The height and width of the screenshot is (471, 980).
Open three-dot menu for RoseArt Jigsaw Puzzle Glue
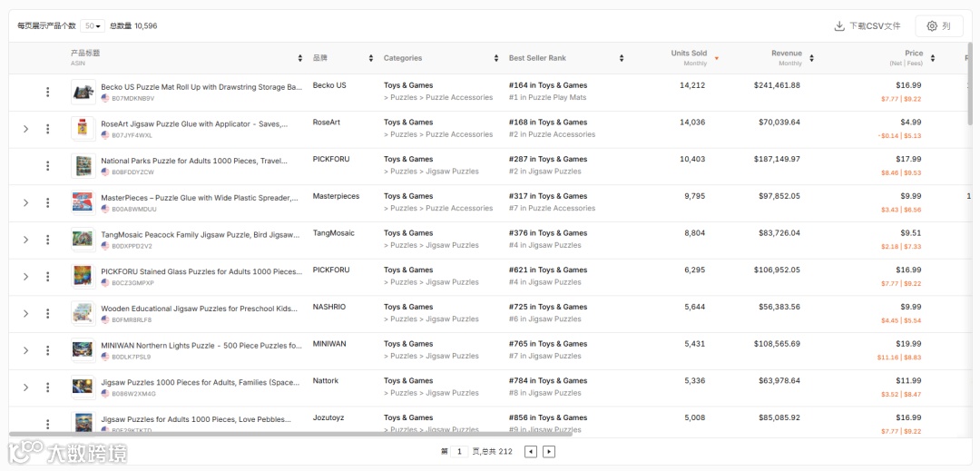(x=47, y=129)
